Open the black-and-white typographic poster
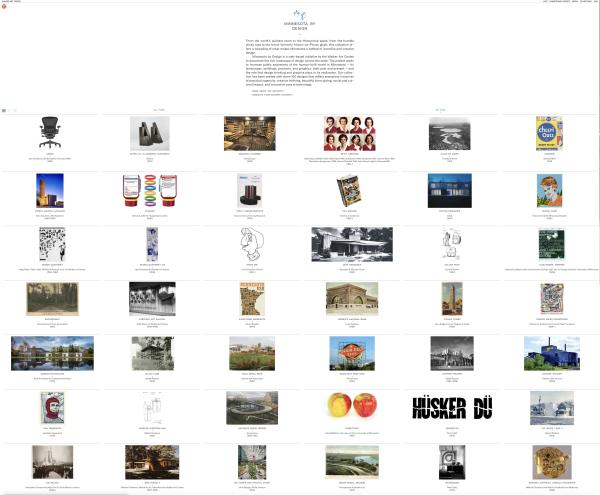The height and width of the screenshot is (495, 600). click(52, 244)
